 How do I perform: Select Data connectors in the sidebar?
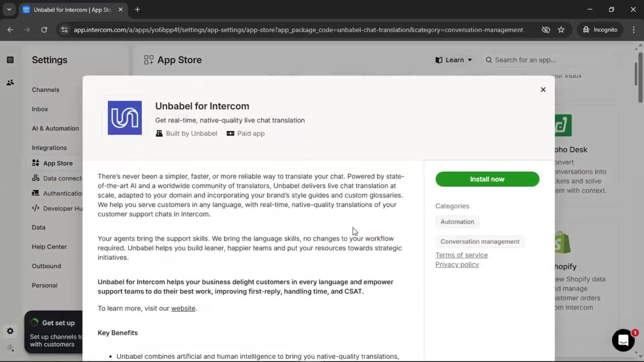(62, 178)
